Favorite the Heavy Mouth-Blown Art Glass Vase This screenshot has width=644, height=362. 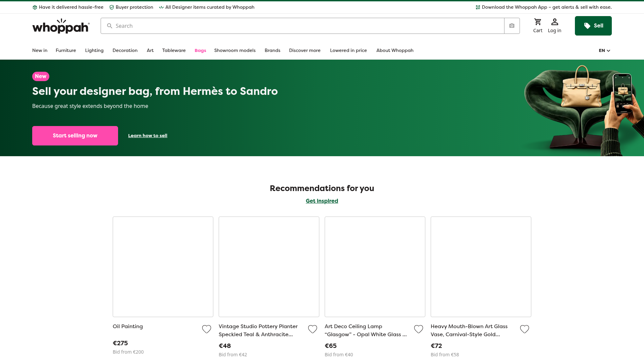click(525, 329)
